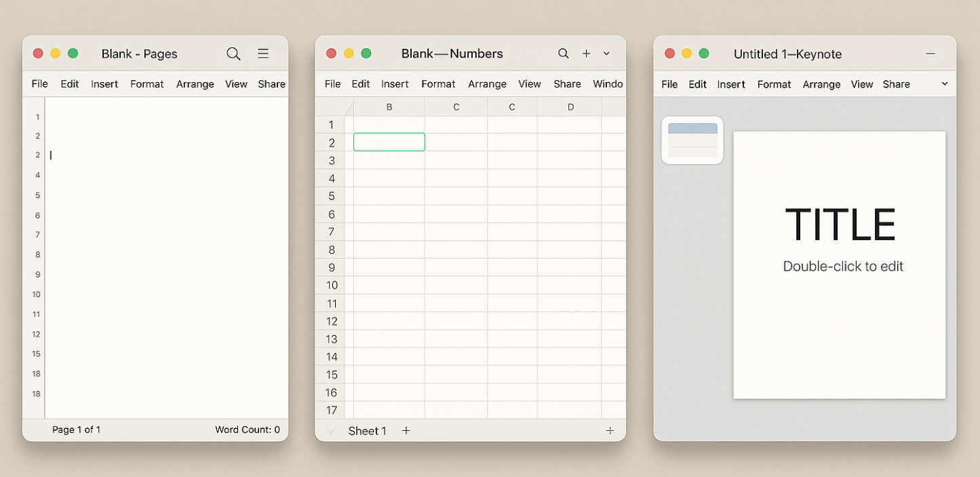980x477 pixels.
Task: Click the search icon in the Pages window
Action: coord(233,54)
